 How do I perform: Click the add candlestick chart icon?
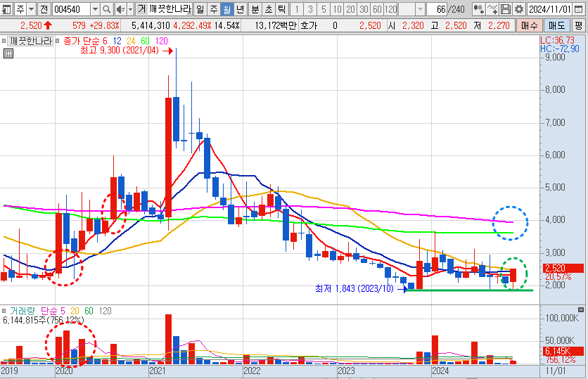click(x=478, y=9)
